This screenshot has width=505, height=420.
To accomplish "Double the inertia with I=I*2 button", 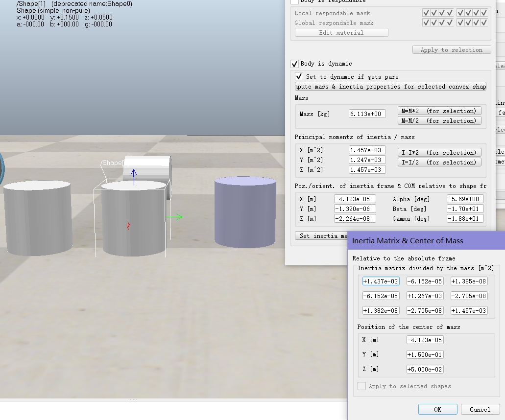I will [x=439, y=152].
